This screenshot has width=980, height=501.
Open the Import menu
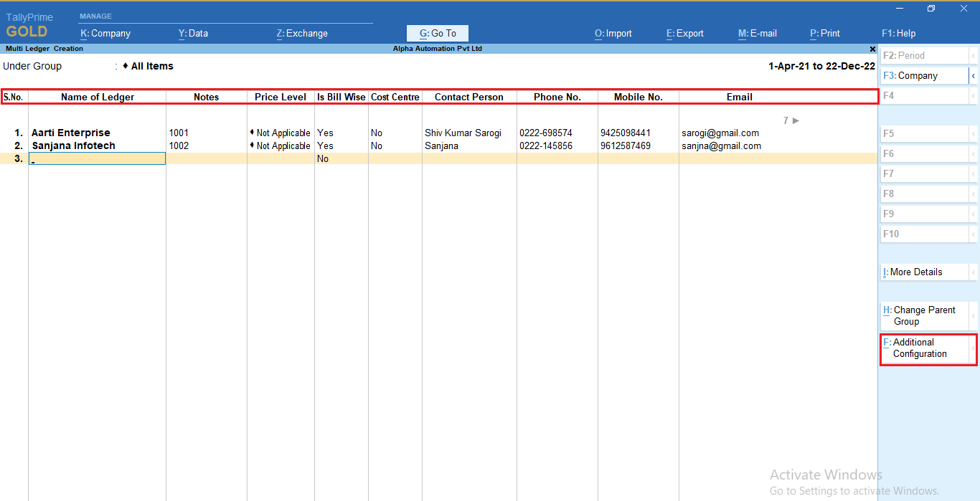point(613,33)
